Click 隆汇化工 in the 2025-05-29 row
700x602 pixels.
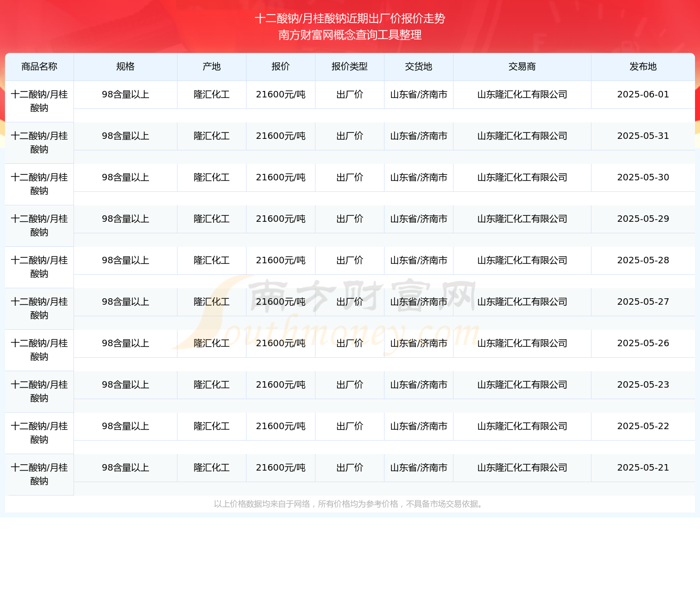point(212,219)
